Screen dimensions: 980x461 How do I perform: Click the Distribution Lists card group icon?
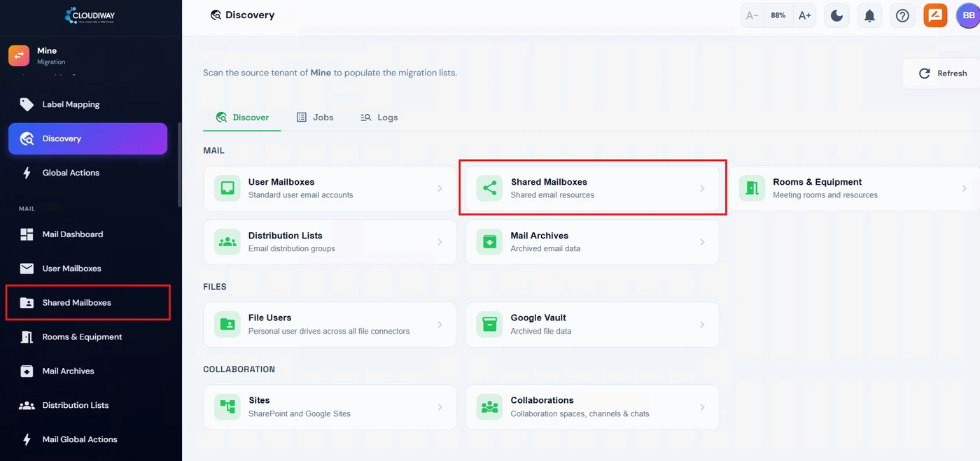[x=227, y=242]
